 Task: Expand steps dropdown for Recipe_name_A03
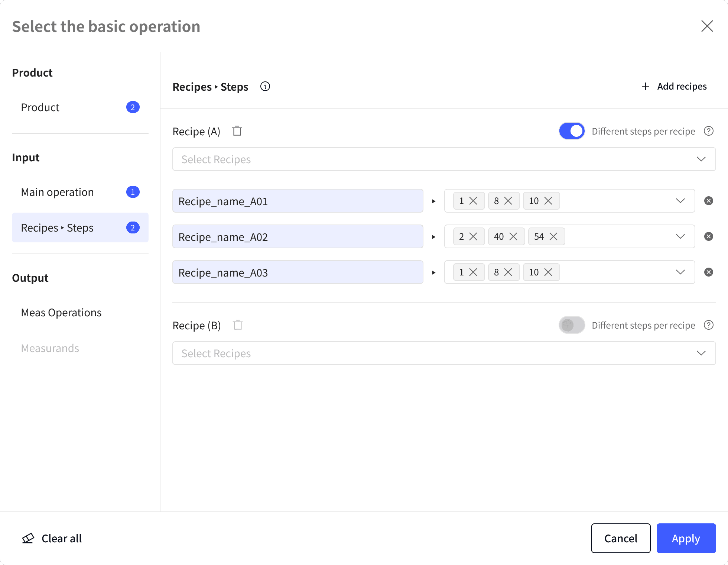click(x=680, y=272)
